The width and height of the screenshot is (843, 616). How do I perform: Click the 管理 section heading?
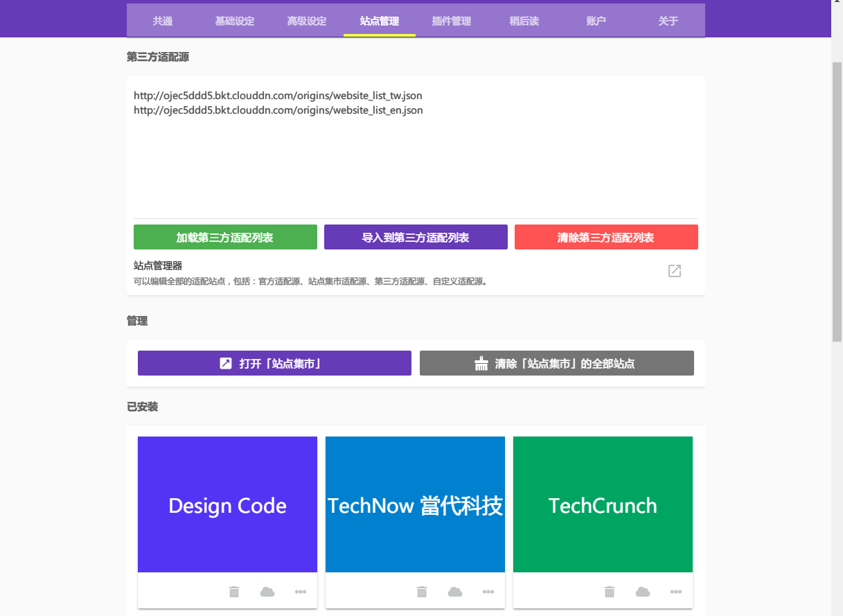pyautogui.click(x=137, y=321)
